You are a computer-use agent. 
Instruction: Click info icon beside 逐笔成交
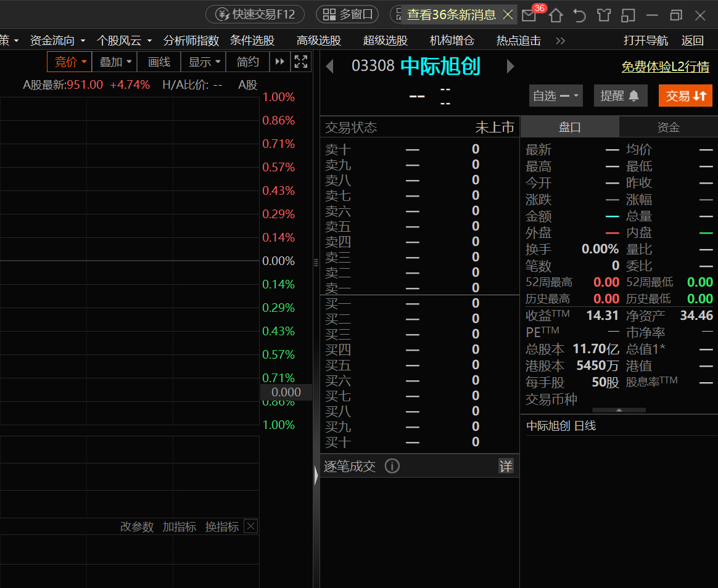pos(392,466)
